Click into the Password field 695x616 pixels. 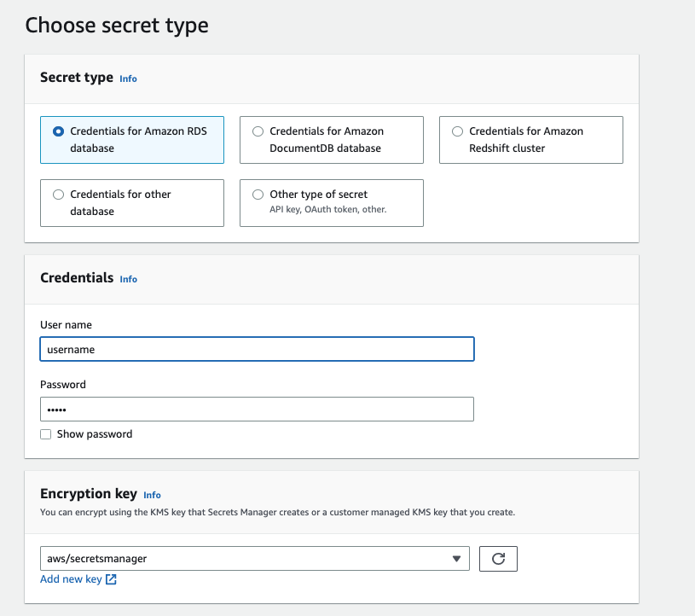coord(257,410)
